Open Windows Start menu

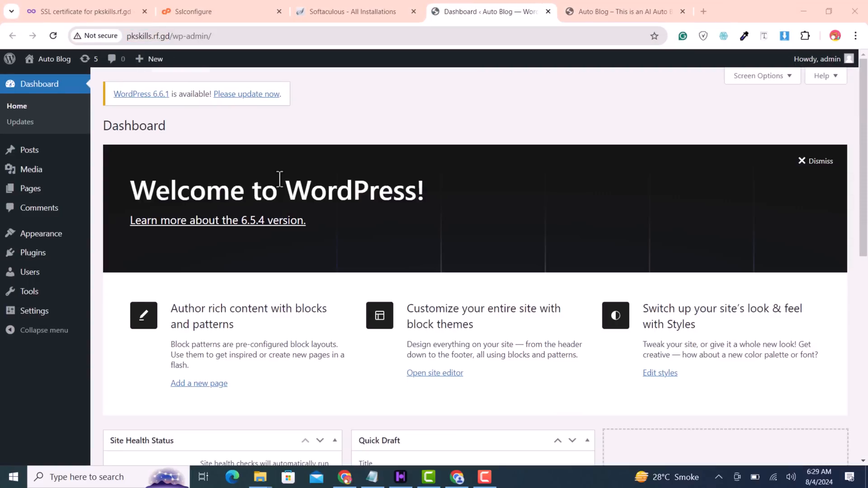click(14, 477)
